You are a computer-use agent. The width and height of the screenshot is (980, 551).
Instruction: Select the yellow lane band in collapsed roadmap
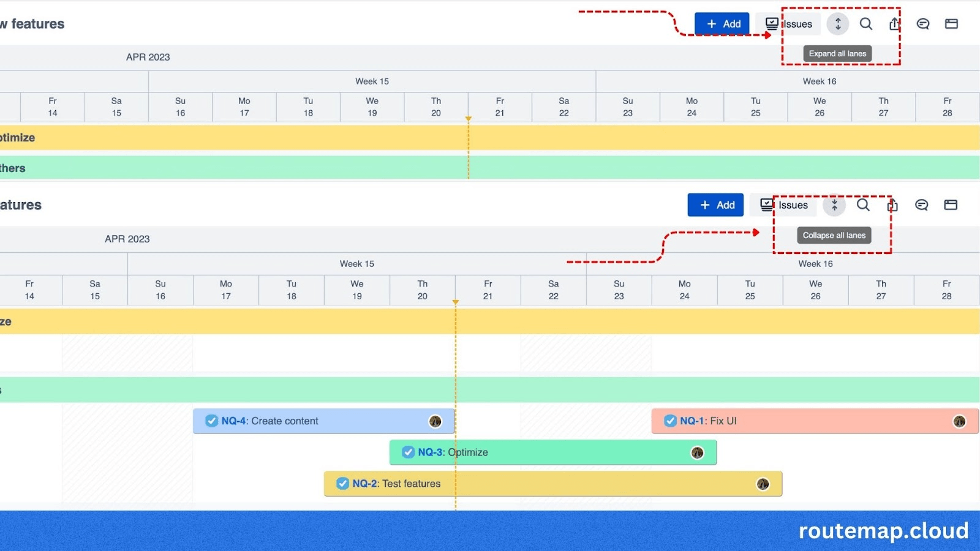pos(490,138)
